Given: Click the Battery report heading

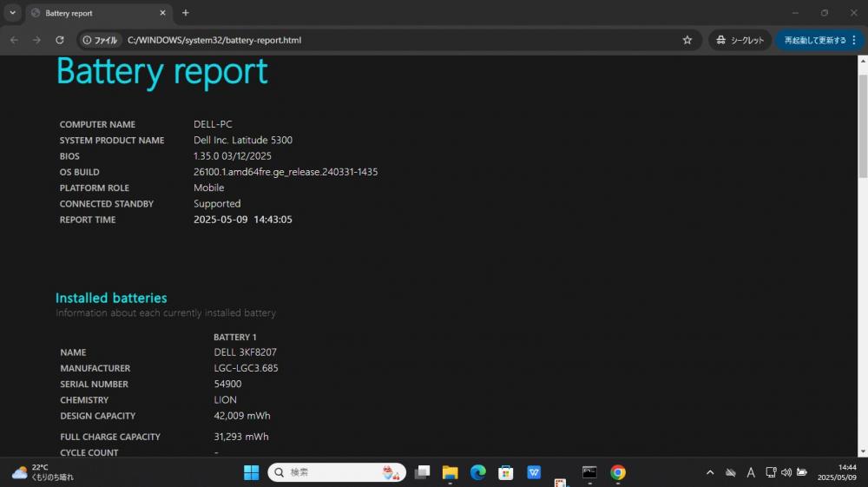Looking at the screenshot, I should [x=161, y=71].
